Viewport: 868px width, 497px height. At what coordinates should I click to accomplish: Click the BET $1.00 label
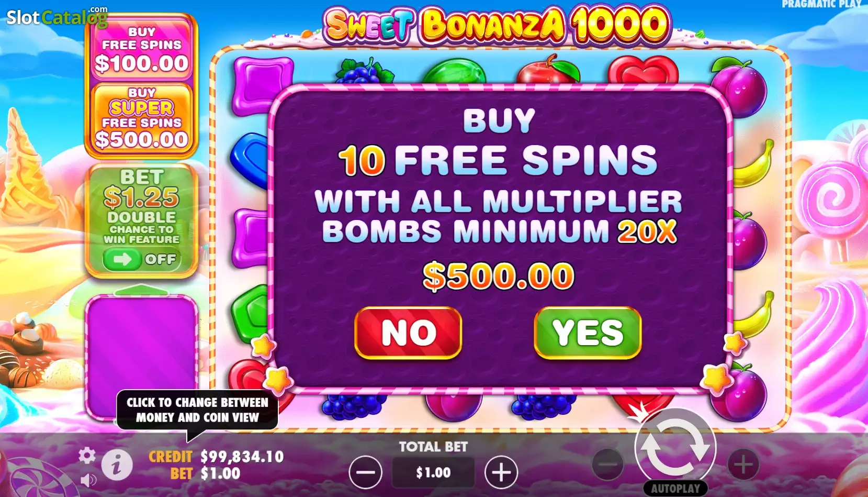[x=205, y=473]
